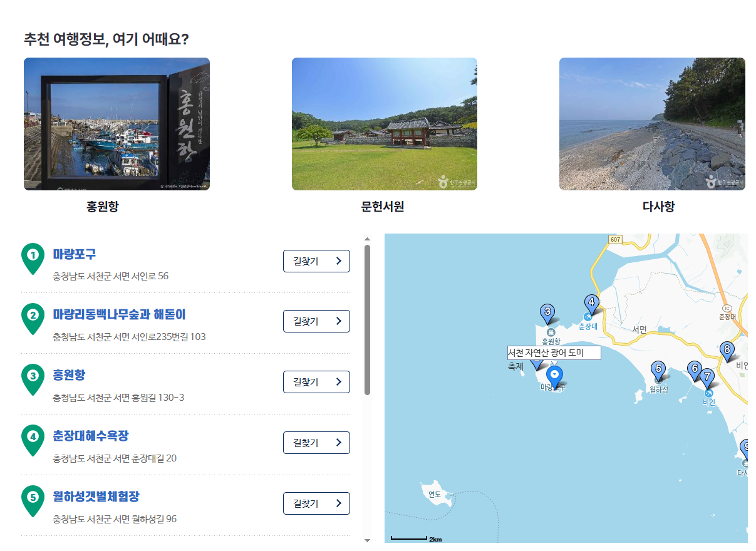Open the 다사항 beach photo
Viewport: 756px width, 551px height.
(x=652, y=124)
